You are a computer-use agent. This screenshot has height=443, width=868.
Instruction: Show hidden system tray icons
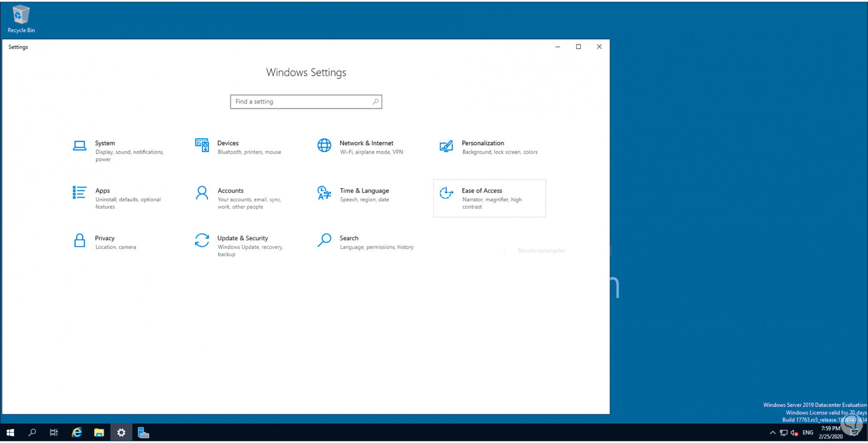[772, 432]
